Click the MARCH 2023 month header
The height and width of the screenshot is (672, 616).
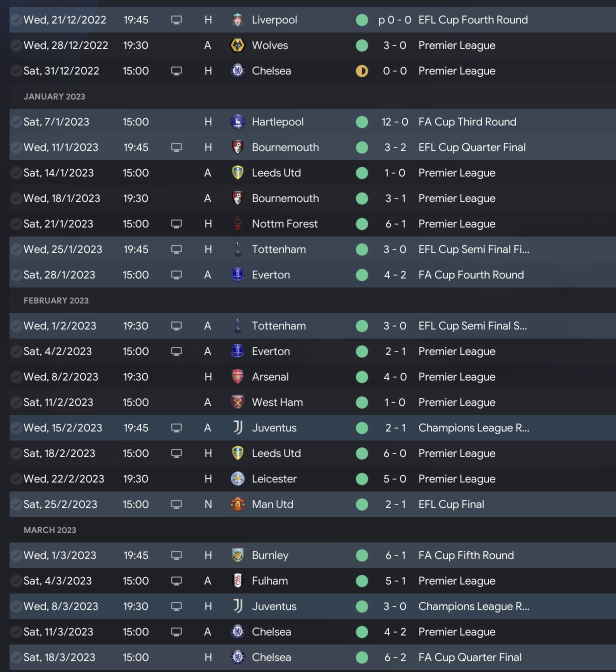coord(50,530)
